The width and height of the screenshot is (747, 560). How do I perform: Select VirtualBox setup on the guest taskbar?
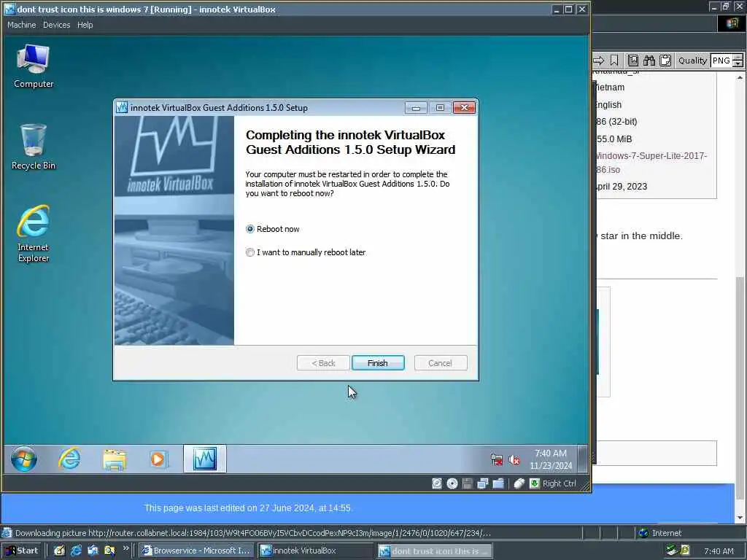pyautogui.click(x=205, y=459)
